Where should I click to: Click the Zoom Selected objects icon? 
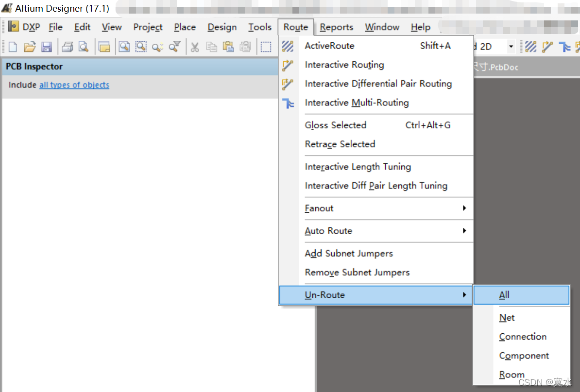tap(157, 47)
